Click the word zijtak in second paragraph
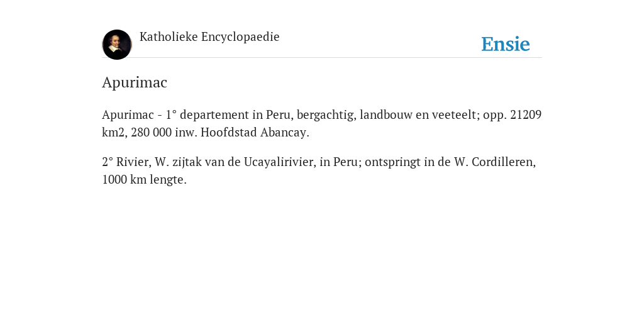 pos(187,162)
